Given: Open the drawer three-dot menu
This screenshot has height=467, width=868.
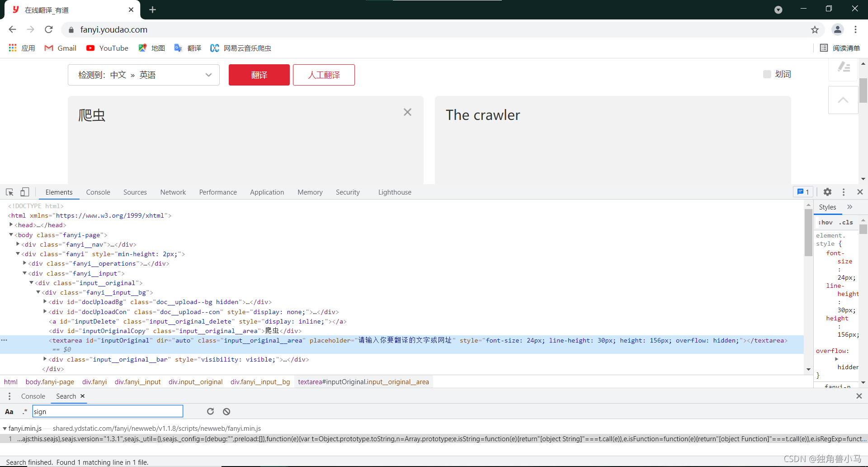Looking at the screenshot, I should point(9,396).
